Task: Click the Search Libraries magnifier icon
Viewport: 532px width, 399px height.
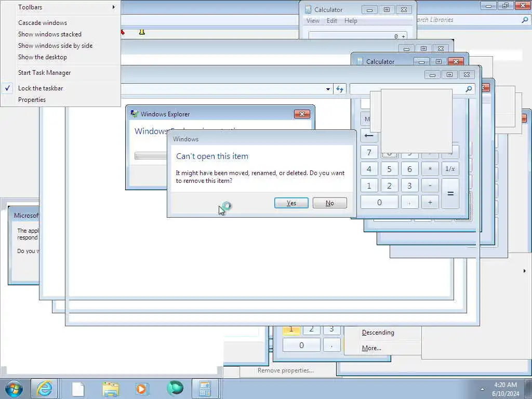Action: pos(525,20)
